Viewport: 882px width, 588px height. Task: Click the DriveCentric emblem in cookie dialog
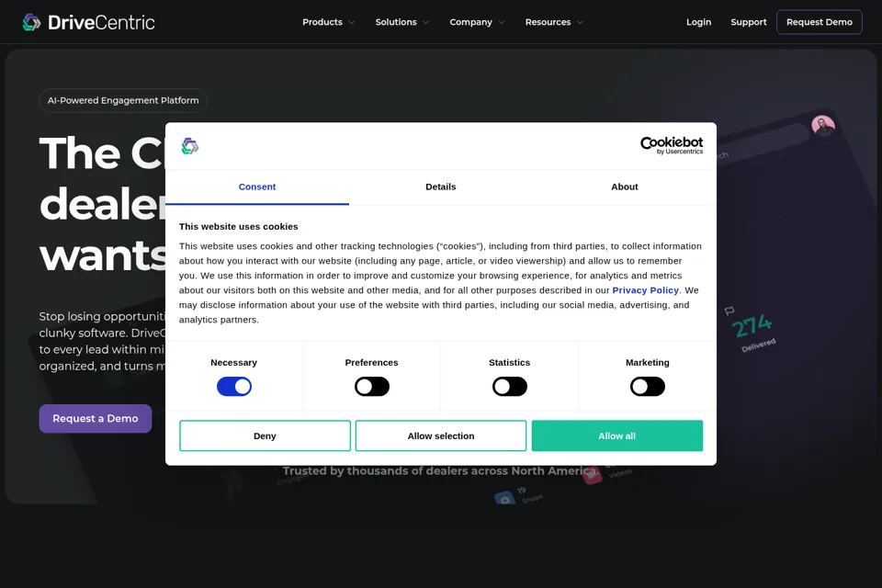(189, 146)
